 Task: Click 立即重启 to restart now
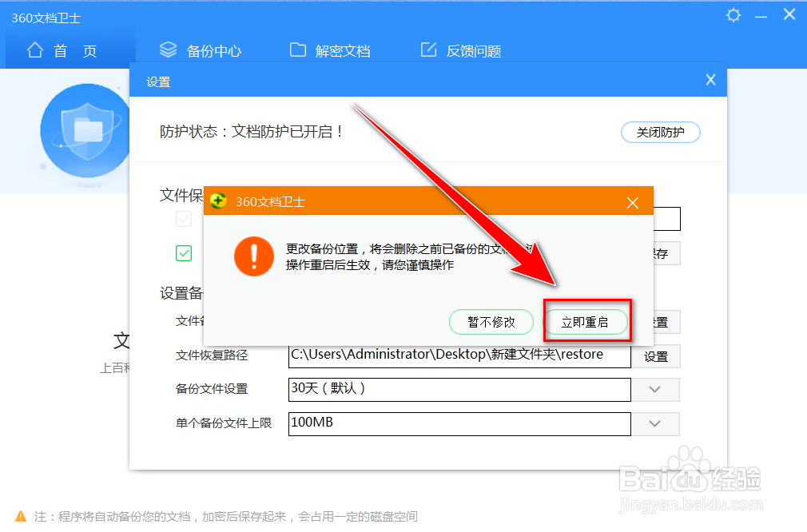[586, 322]
